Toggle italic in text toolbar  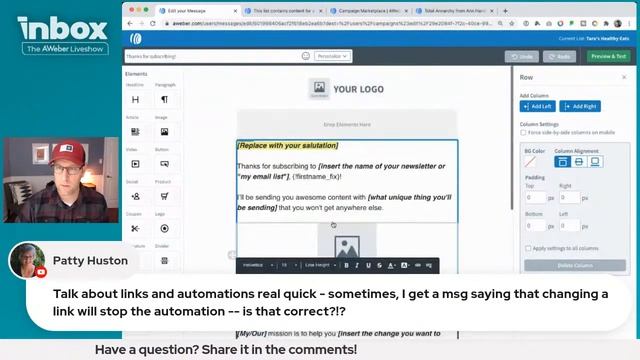(x=357, y=265)
